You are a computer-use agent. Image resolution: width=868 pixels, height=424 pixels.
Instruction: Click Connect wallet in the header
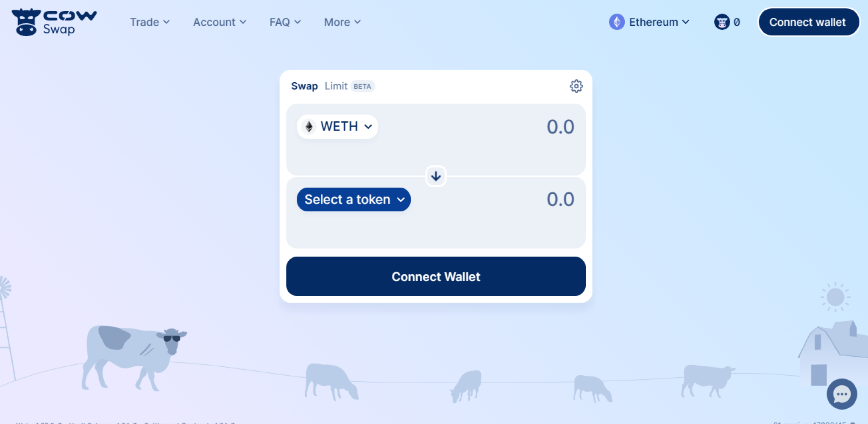point(808,22)
